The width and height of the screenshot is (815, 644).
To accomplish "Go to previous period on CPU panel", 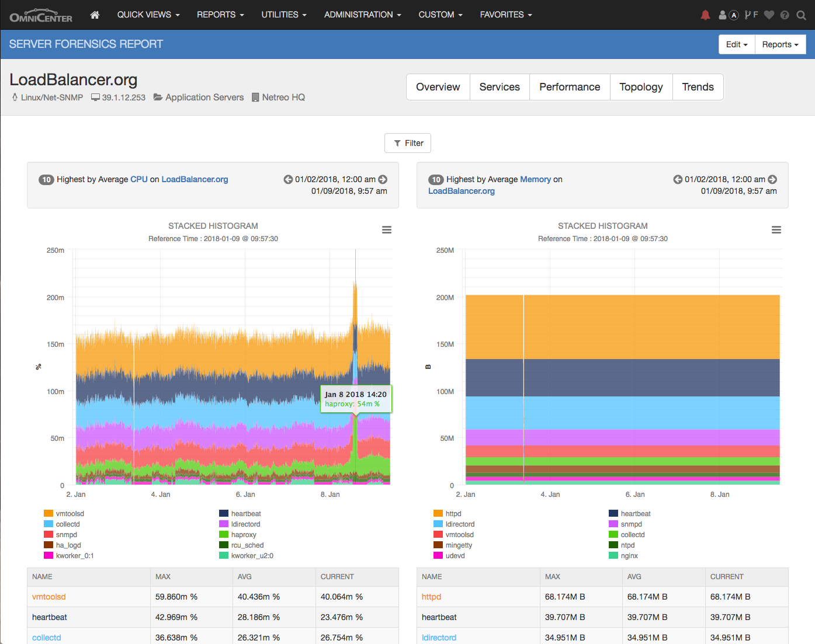I will coord(288,179).
